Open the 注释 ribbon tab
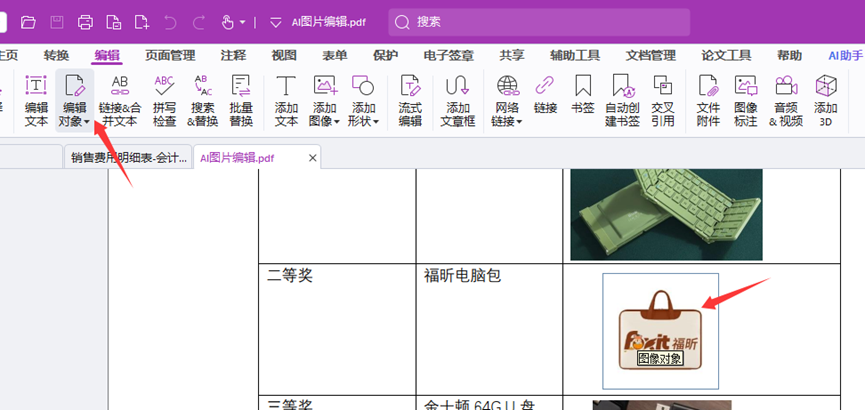This screenshot has height=410, width=865. pos(233,55)
